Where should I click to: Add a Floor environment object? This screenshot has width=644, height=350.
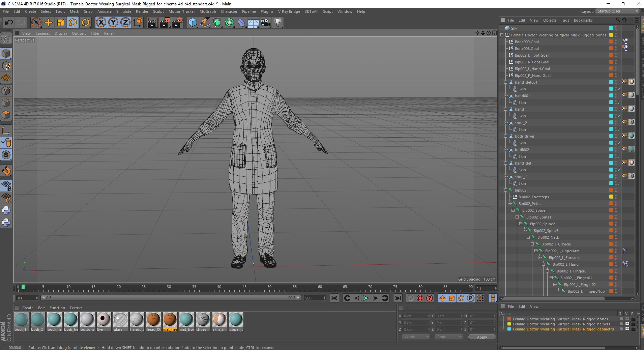pyautogui.click(x=253, y=23)
